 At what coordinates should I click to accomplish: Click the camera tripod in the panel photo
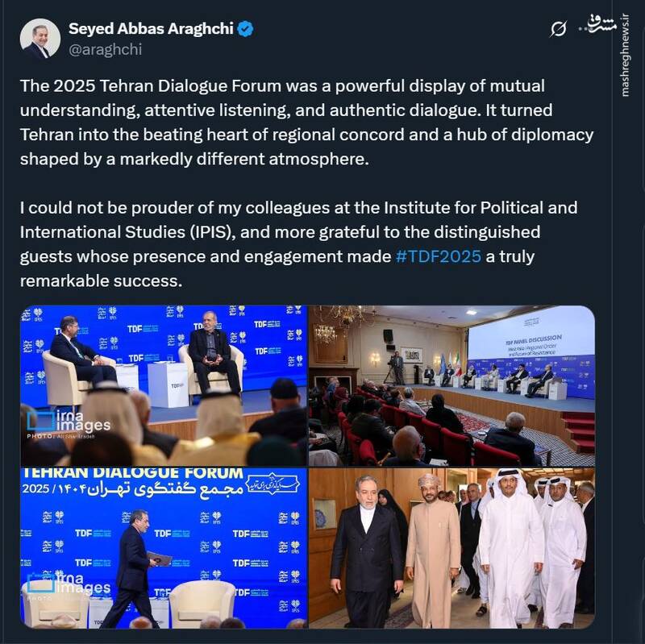396,368
